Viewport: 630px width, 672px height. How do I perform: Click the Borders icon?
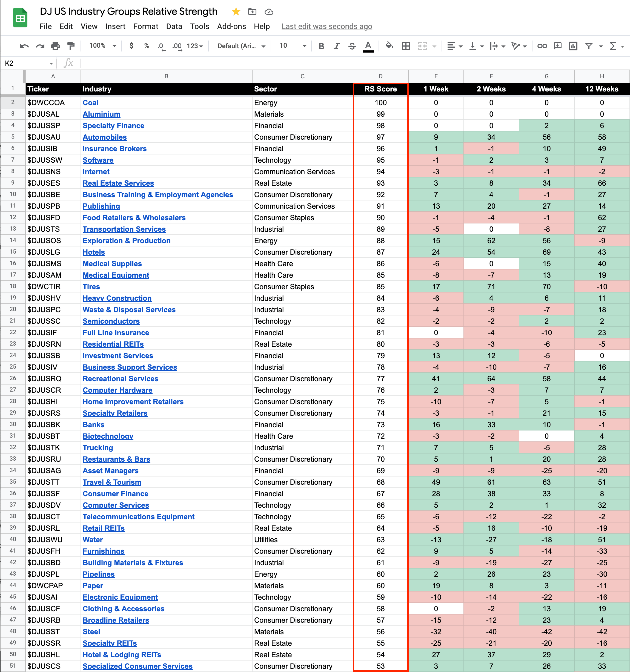(x=406, y=46)
